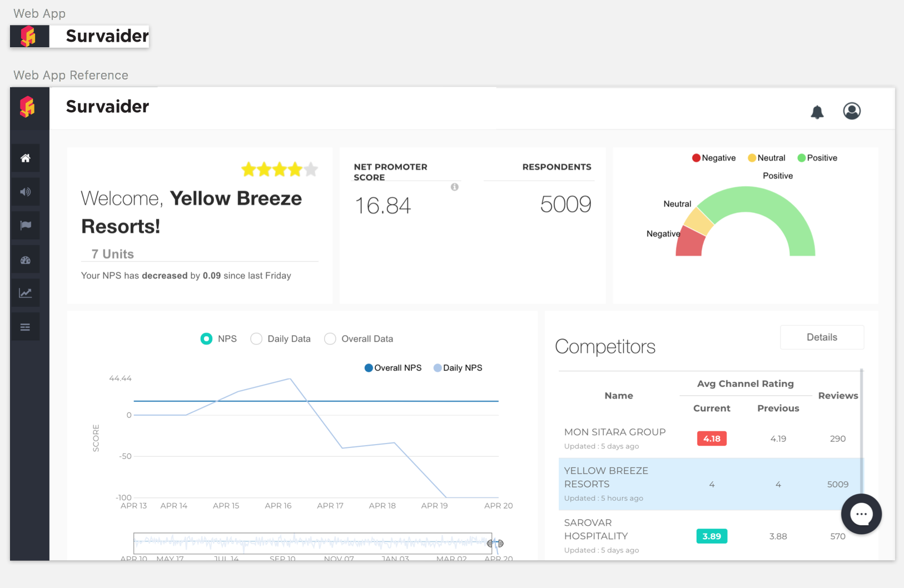
Task: Click the APR 16 axis label
Action: [278, 506]
